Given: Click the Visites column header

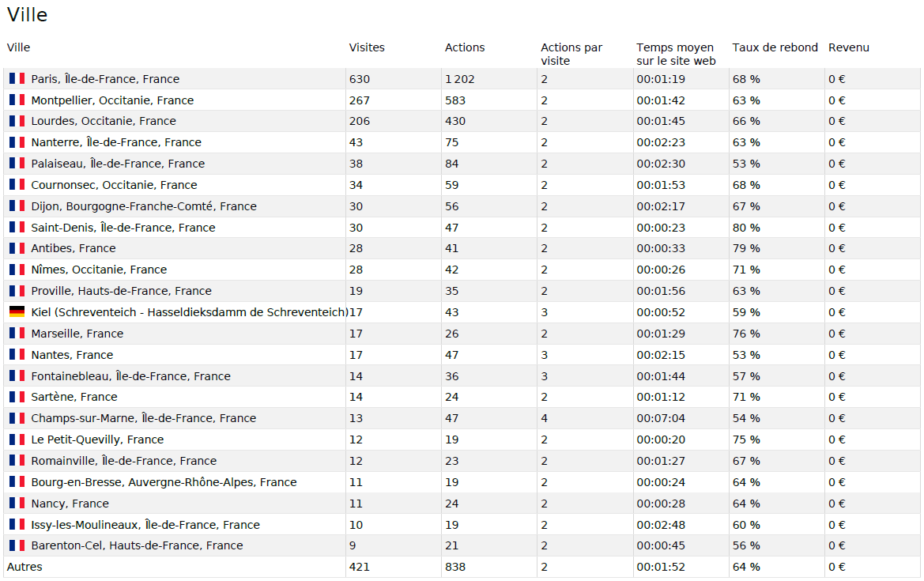Looking at the screenshot, I should pos(367,47).
